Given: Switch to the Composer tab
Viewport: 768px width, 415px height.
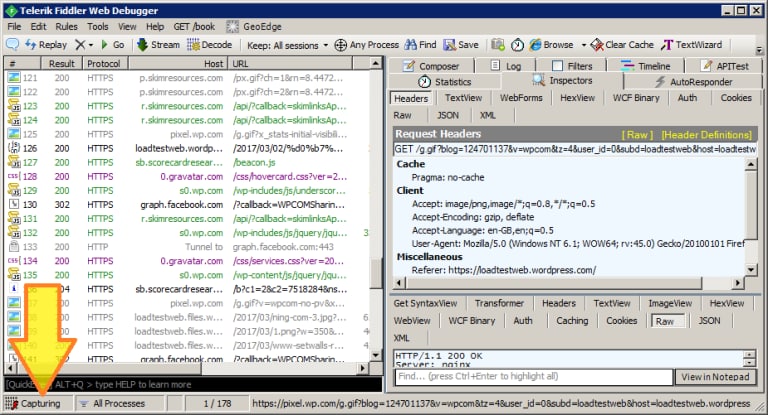Looking at the screenshot, I should 431,66.
